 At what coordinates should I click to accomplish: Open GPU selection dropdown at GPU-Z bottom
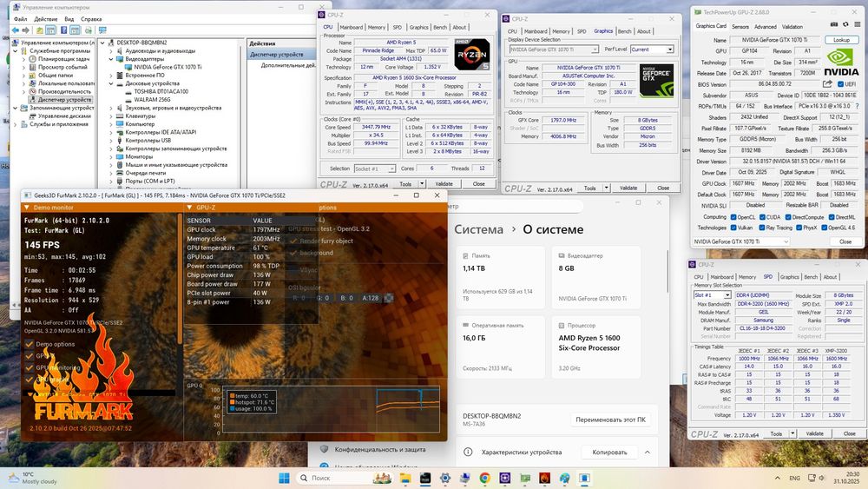click(741, 241)
